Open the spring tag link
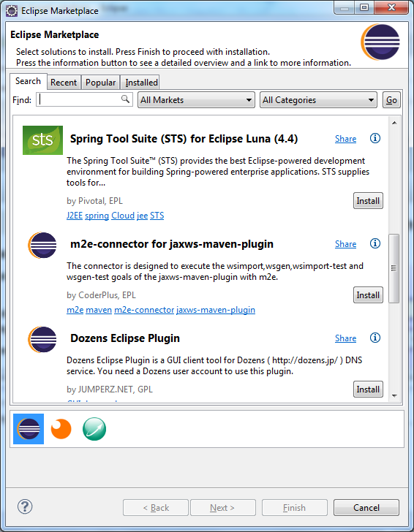414x532 pixels. pyautogui.click(x=97, y=216)
